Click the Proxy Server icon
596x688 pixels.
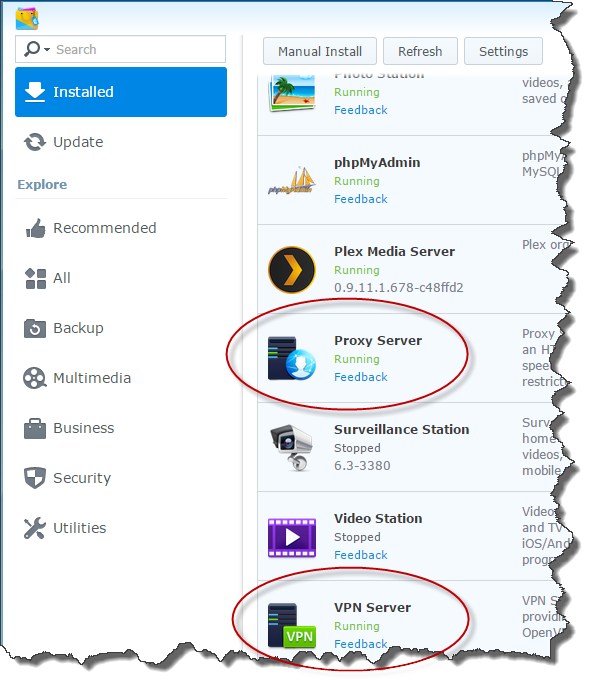[x=292, y=358]
